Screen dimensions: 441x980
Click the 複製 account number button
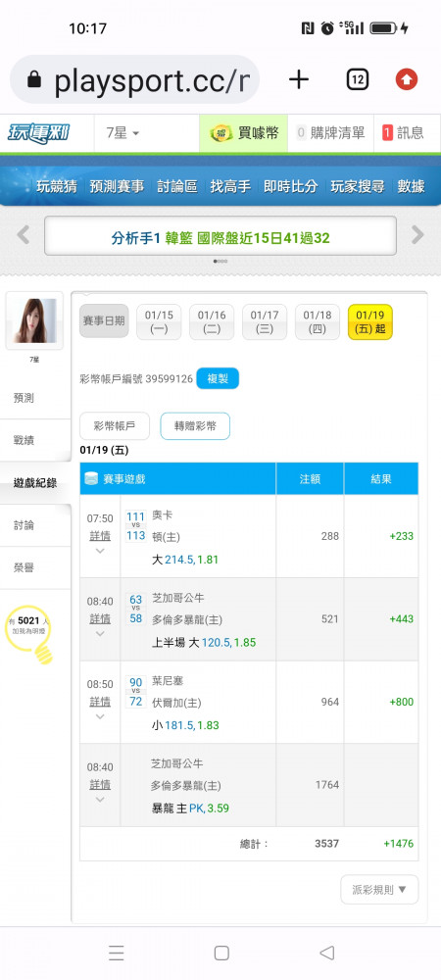pyautogui.click(x=218, y=378)
